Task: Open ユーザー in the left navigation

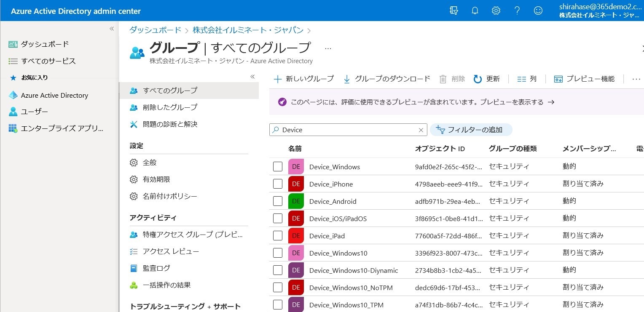Action: (x=28, y=112)
